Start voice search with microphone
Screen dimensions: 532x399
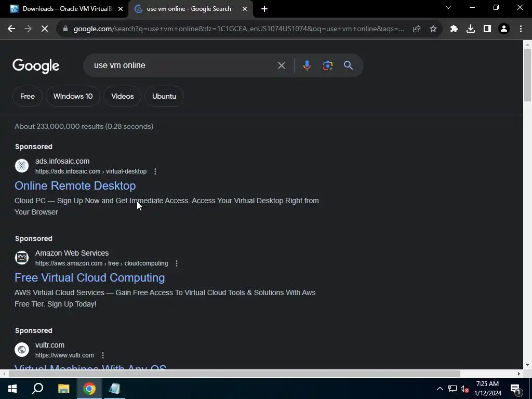tap(307, 65)
